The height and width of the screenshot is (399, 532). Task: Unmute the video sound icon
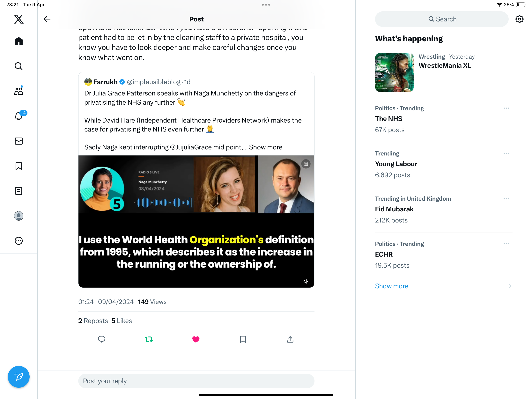306,281
